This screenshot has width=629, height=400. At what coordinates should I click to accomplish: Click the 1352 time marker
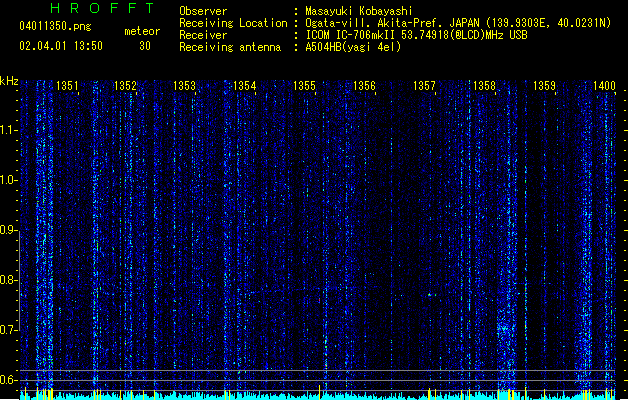(125, 86)
